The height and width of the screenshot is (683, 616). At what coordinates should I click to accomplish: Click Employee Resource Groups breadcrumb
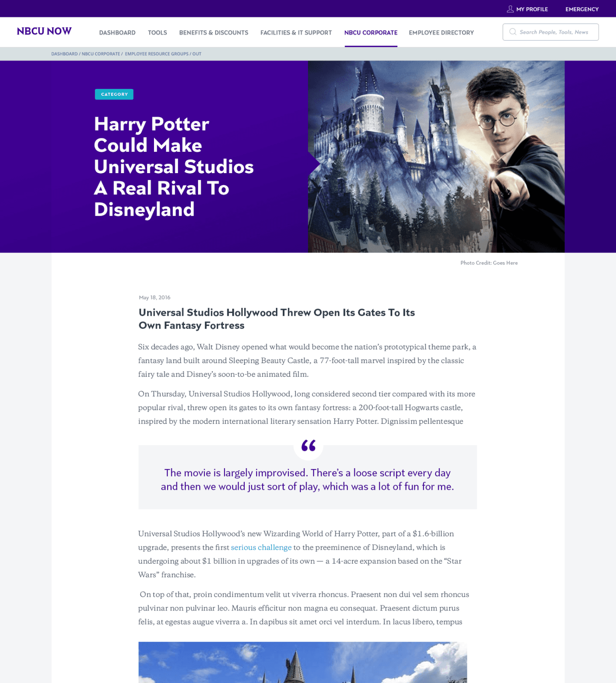click(156, 54)
